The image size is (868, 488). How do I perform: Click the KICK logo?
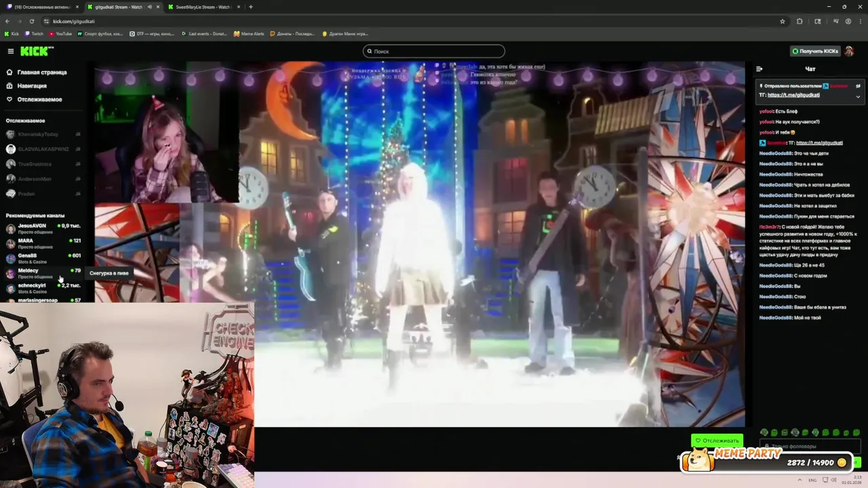click(37, 51)
